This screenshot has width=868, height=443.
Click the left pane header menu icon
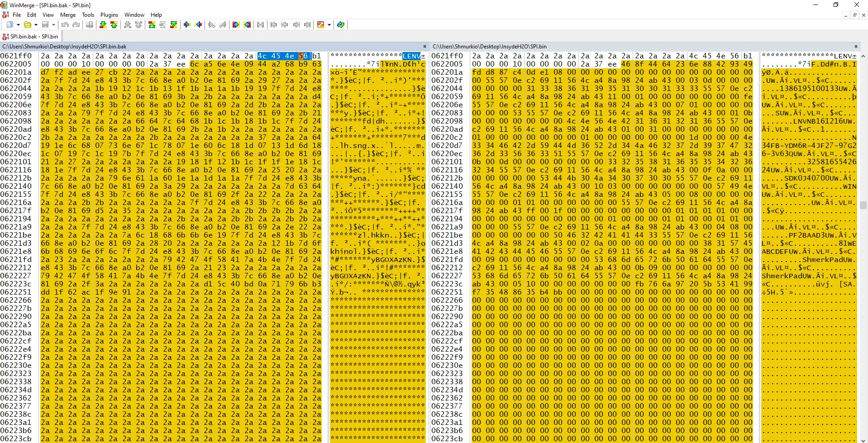coord(424,47)
